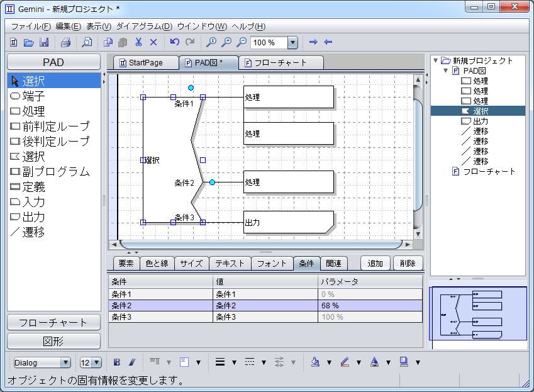The width and height of the screenshot is (534, 392).
Task: Click the New project toolbar icon
Action: [14, 42]
